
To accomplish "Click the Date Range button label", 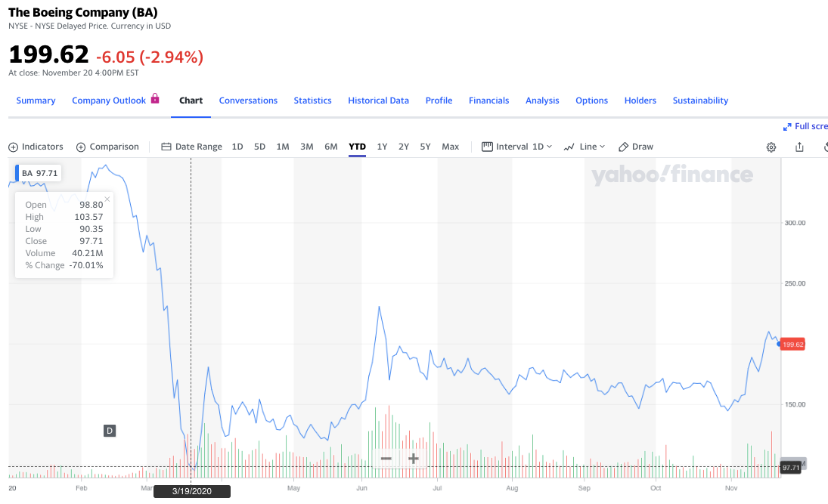I will click(199, 147).
